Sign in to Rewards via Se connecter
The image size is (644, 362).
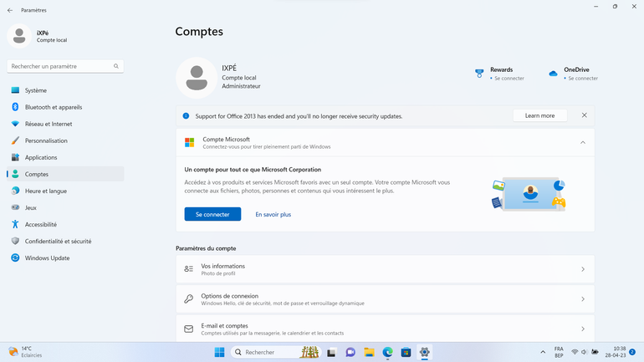509,79
